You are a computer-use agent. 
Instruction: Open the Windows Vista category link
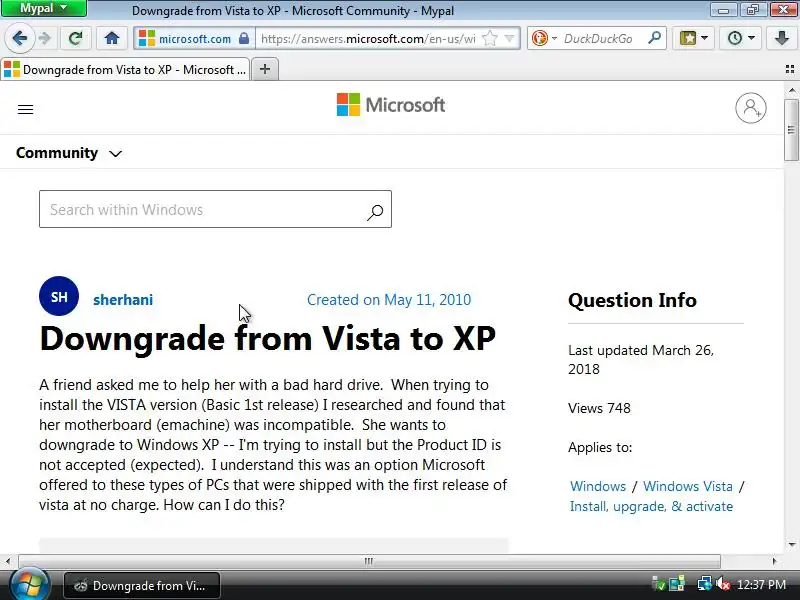688,486
